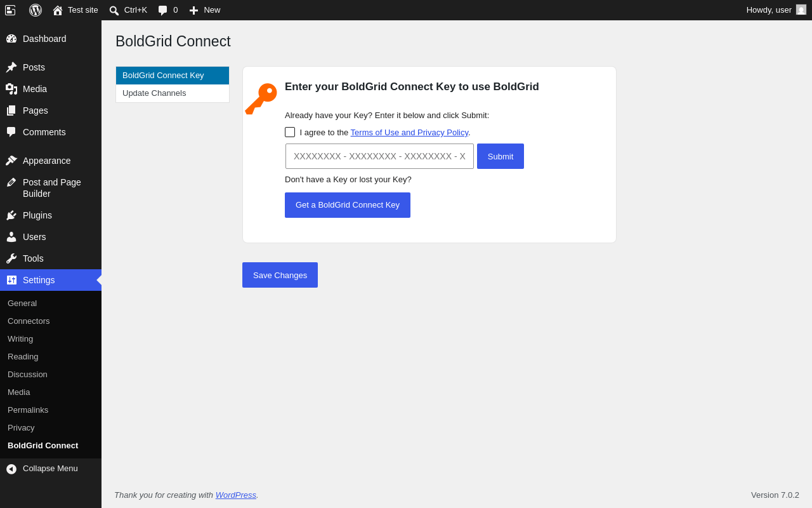Click 'Don't have a Key or lost your Key?' text
Screen dimensions: 812x508
coord(348,180)
